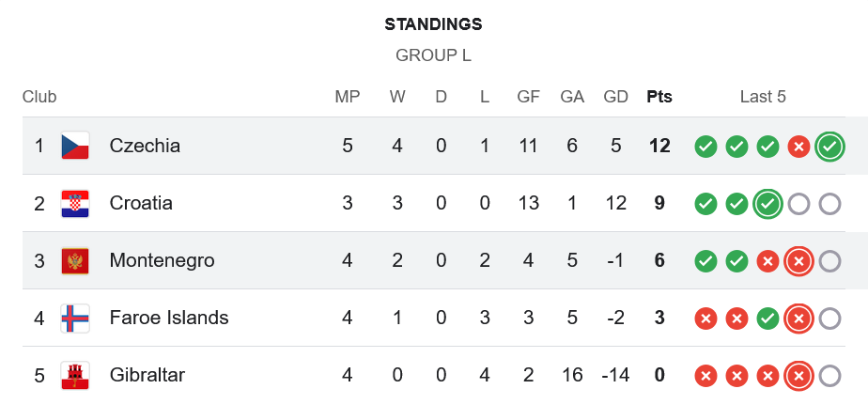Open the Faroe Islands team link

[x=169, y=318]
